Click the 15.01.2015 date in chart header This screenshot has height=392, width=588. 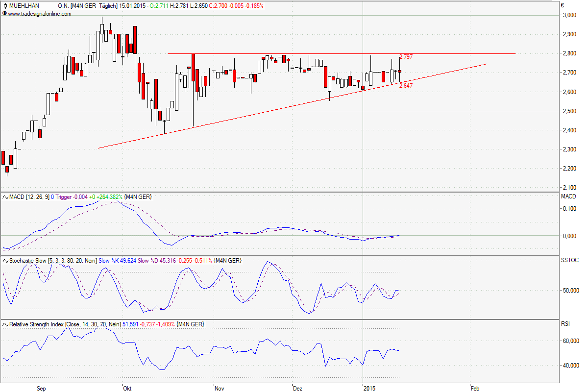pyautogui.click(x=132, y=6)
